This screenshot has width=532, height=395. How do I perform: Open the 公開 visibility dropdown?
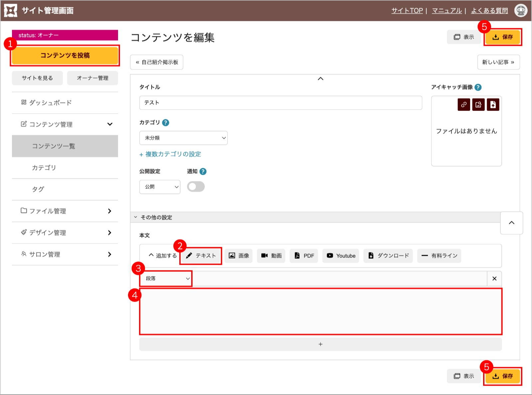160,187
